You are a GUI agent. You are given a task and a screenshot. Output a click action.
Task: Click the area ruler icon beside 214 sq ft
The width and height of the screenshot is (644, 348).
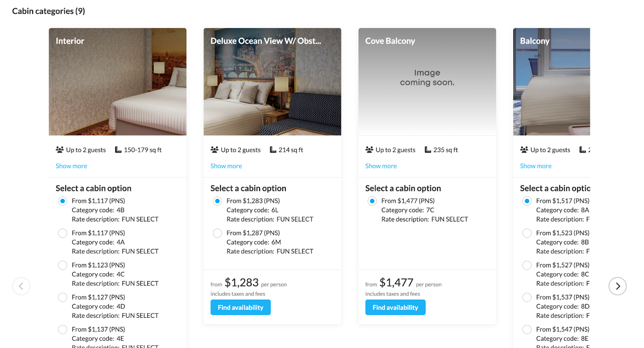273,150
